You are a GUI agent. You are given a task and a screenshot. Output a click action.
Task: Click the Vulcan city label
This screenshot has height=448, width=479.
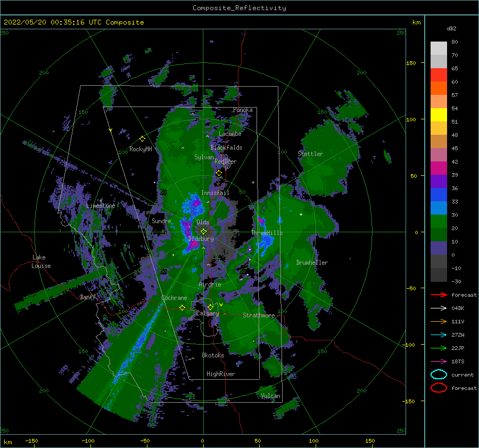click(x=271, y=396)
